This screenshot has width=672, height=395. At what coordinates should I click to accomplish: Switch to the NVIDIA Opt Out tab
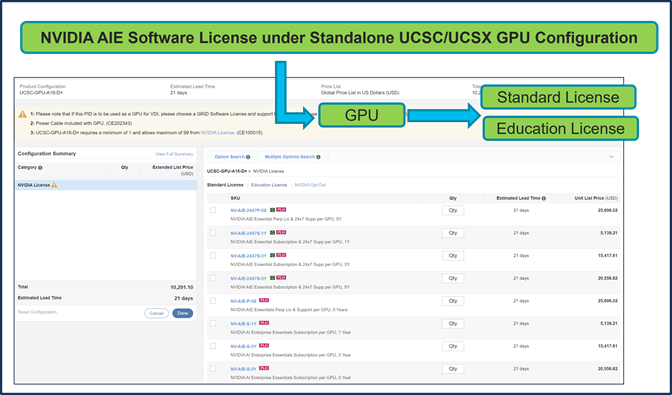(x=310, y=185)
